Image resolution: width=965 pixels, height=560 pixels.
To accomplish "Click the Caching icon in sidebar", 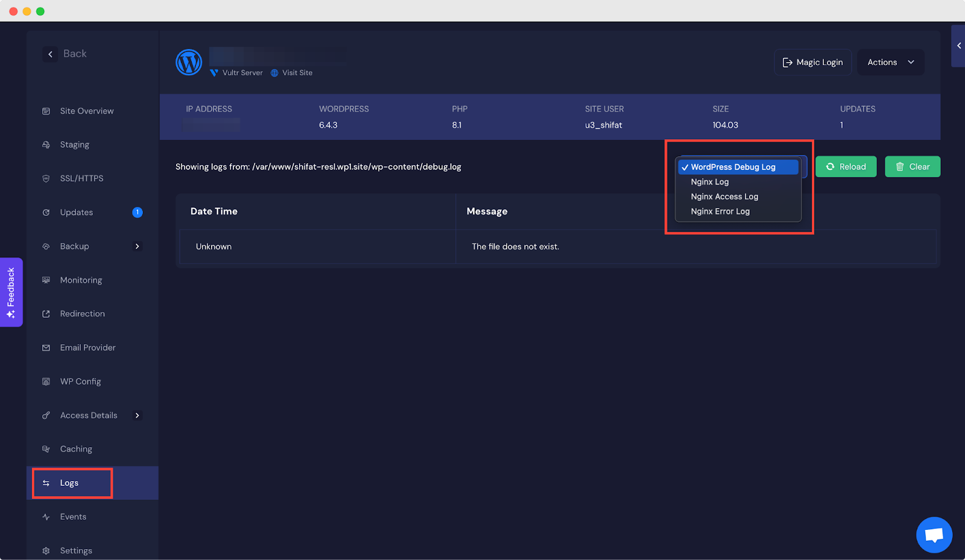I will (46, 449).
